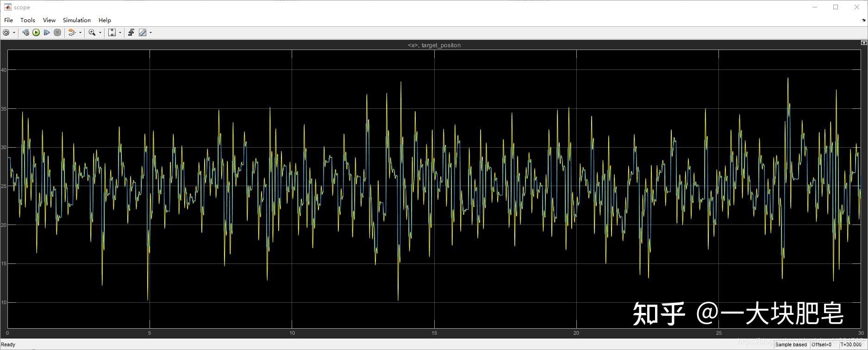The width and height of the screenshot is (868, 350).
Task: Expand the axis scaling dropdown arrow
Action: pos(120,32)
